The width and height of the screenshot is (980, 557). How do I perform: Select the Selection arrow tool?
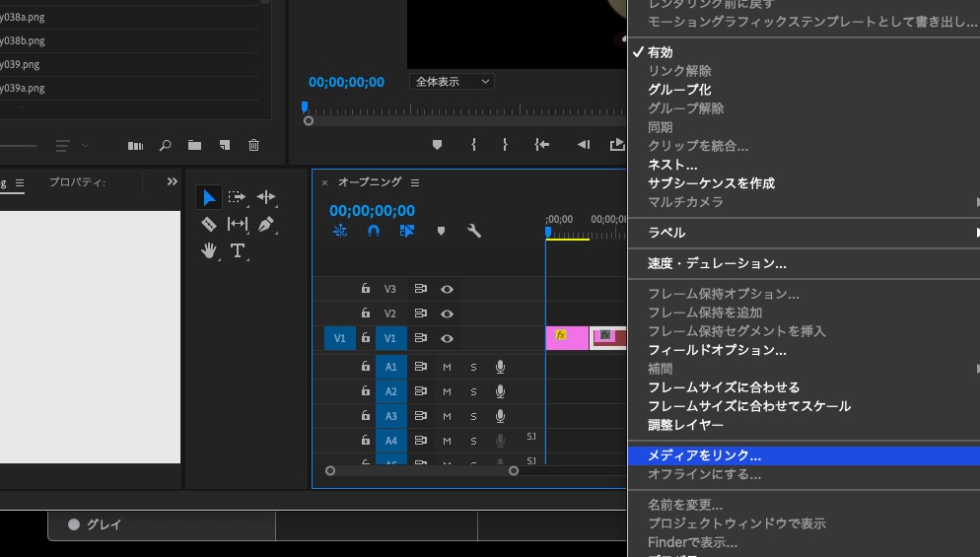209,197
